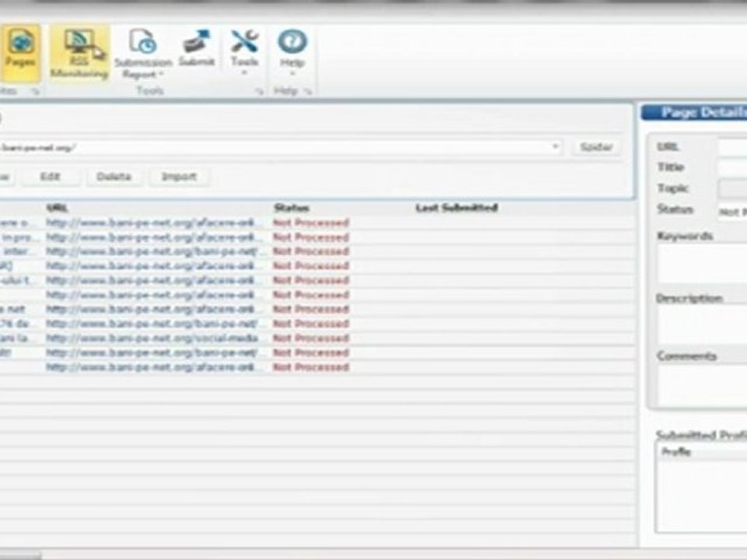Click the Import button
747x560 pixels.
tap(179, 177)
